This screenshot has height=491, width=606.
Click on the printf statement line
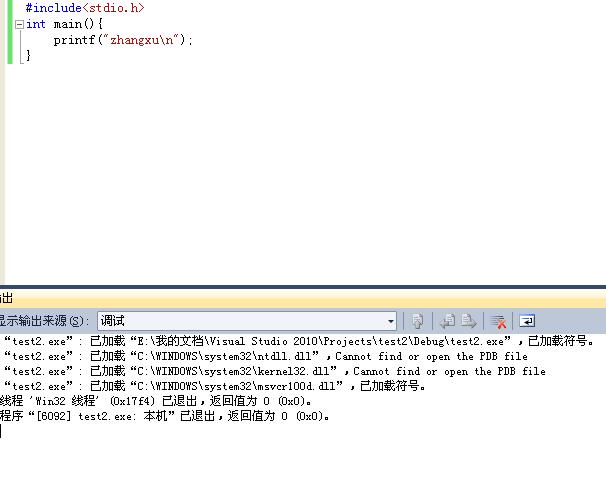pyautogui.click(x=123, y=40)
